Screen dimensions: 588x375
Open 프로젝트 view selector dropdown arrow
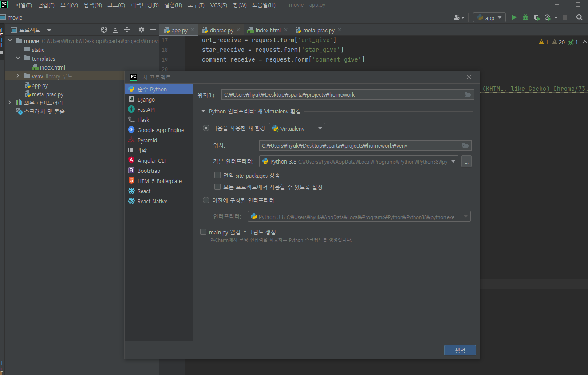point(49,30)
